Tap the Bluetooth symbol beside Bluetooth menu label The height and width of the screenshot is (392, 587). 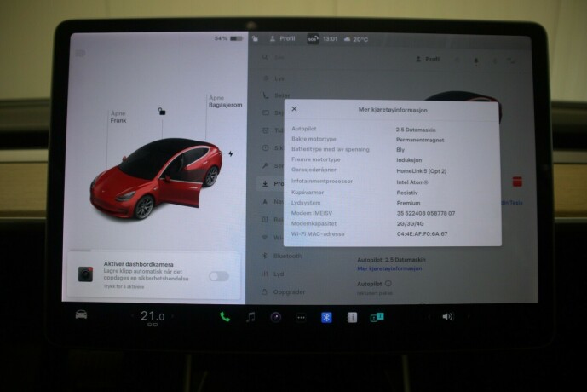[x=264, y=256]
